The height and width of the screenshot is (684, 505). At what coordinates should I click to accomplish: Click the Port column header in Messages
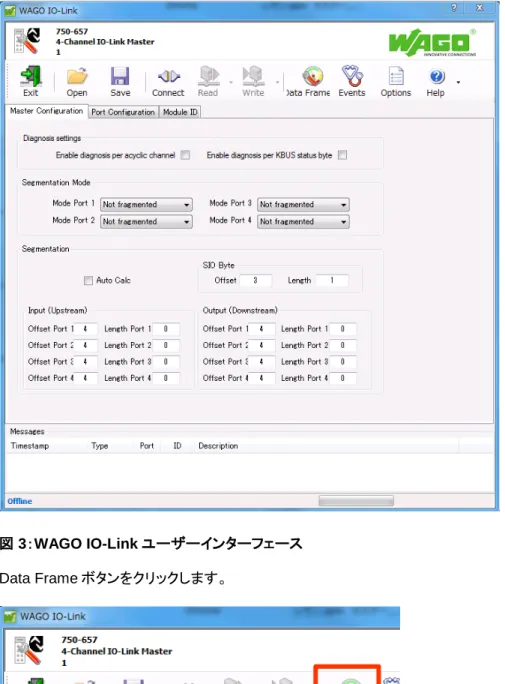click(147, 446)
